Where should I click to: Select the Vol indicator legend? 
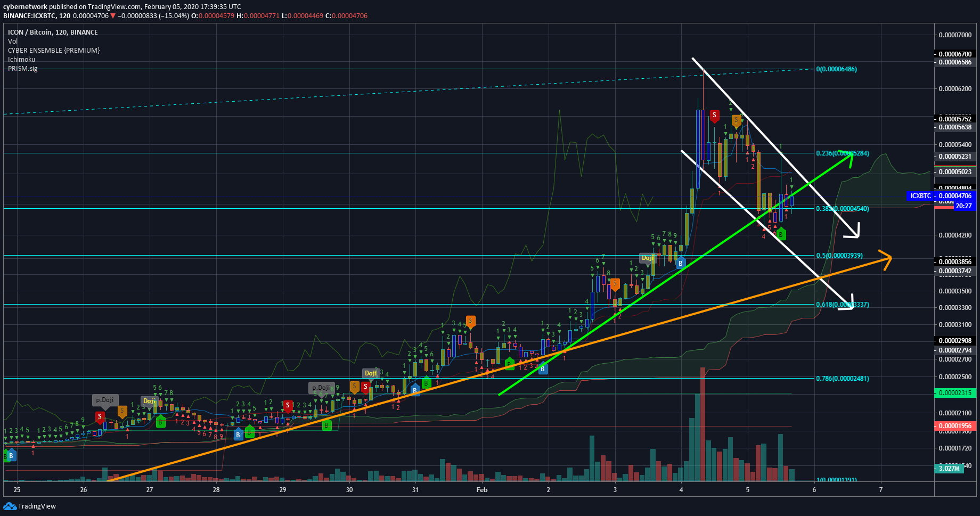13,41
